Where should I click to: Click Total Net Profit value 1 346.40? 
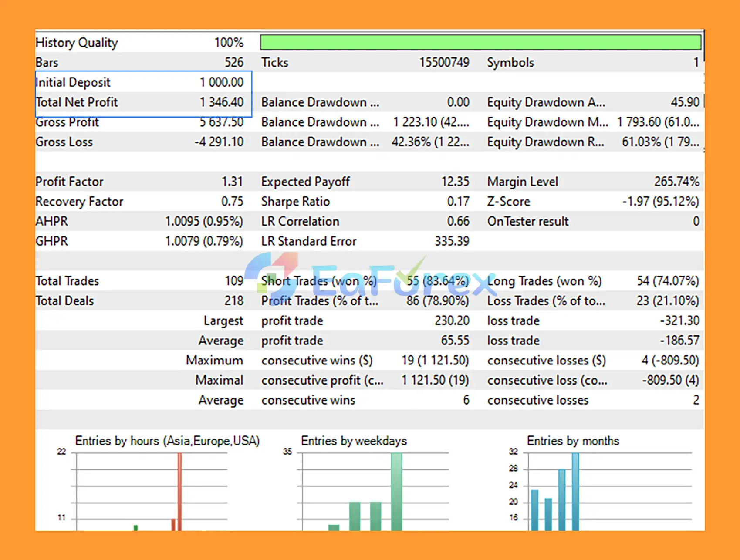222,102
